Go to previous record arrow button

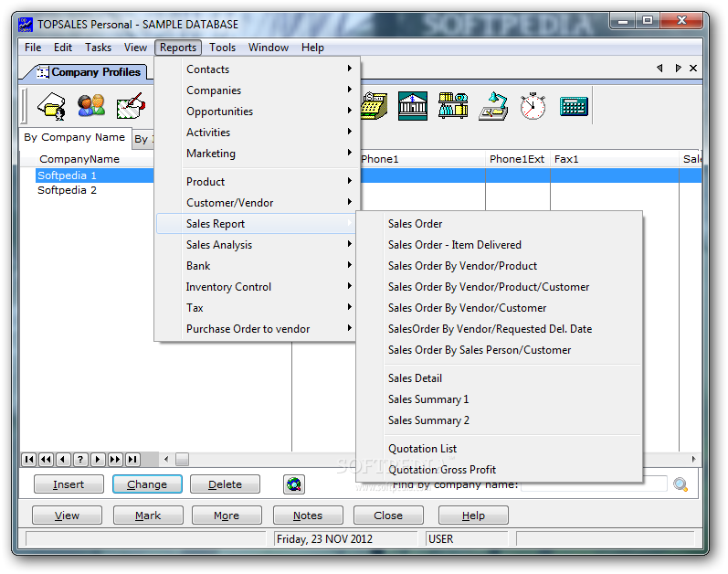coord(63,460)
